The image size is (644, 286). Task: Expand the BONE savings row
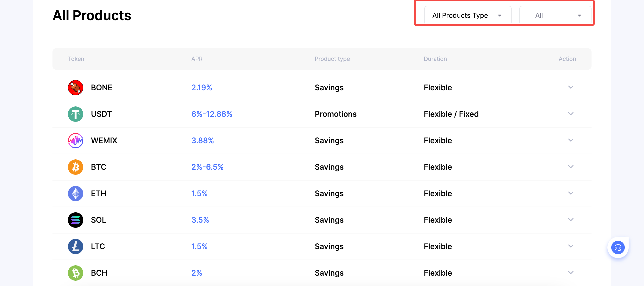tap(571, 87)
